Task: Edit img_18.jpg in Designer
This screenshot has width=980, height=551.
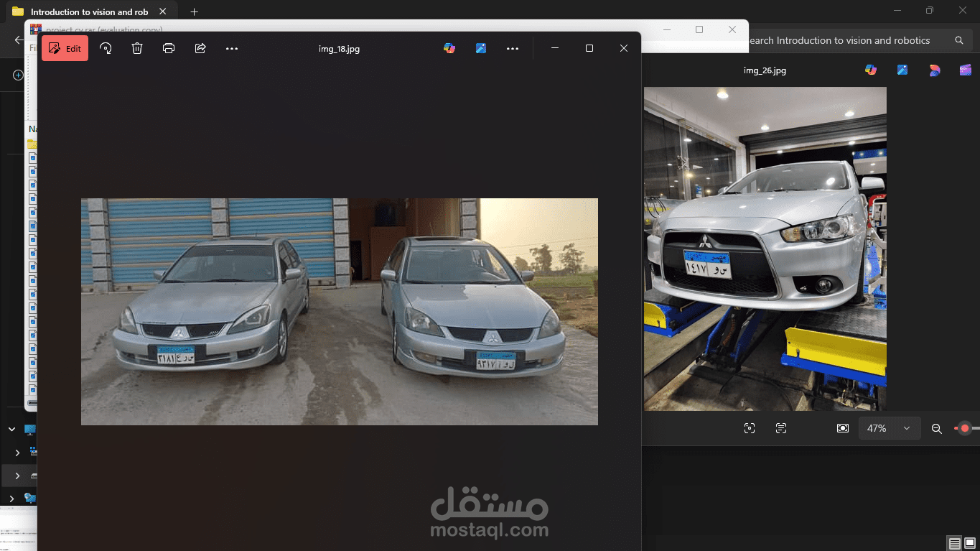Action: [481, 48]
